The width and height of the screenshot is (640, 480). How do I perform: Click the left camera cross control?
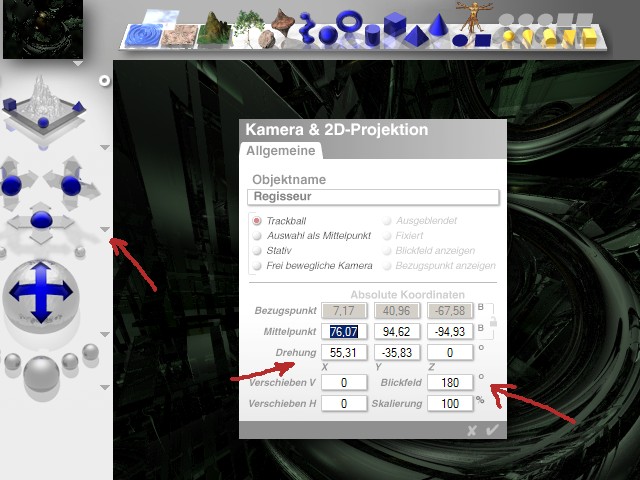tap(11, 185)
